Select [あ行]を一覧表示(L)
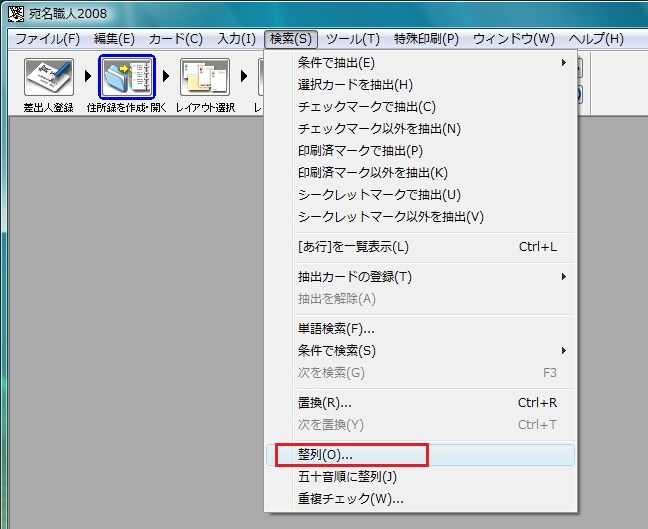The width and height of the screenshot is (648, 529). click(x=420, y=247)
